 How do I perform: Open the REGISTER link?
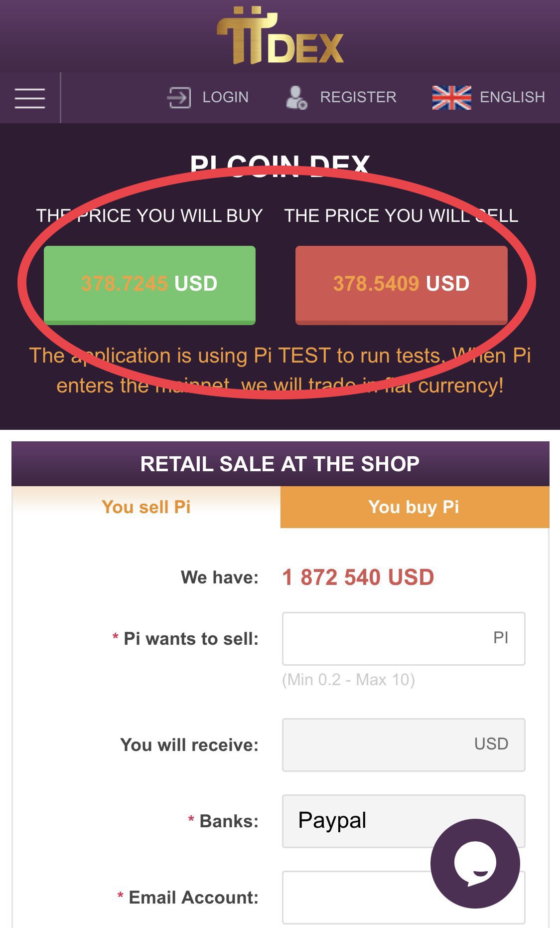pyautogui.click(x=358, y=97)
